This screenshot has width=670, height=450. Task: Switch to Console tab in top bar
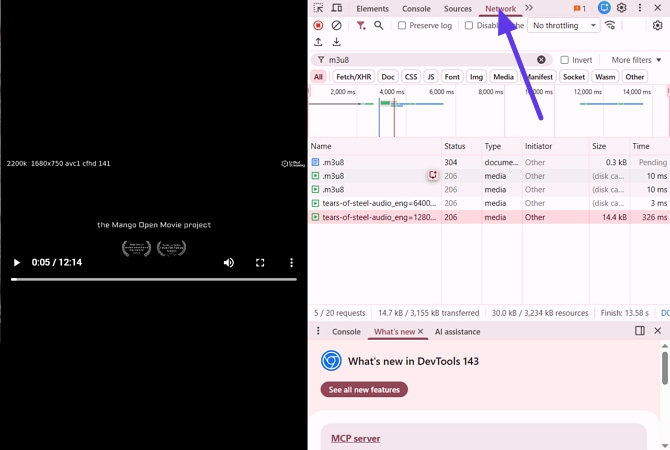[416, 9]
